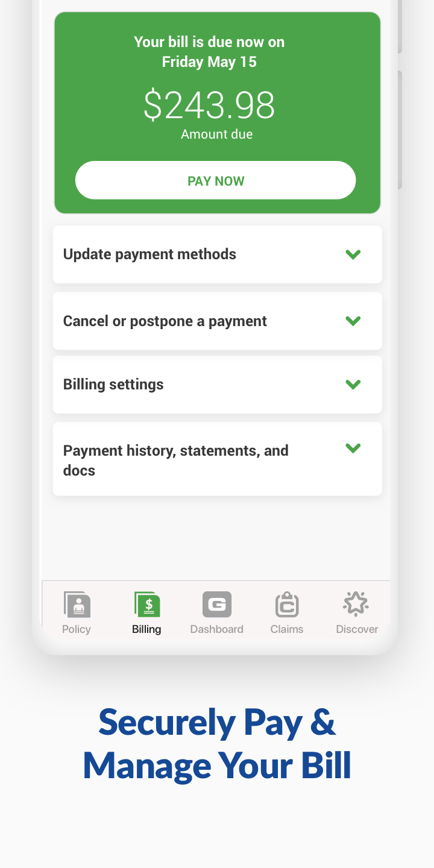Image resolution: width=434 pixels, height=868 pixels.
Task: Click the Billing settings chevron arrow
Action: point(353,384)
